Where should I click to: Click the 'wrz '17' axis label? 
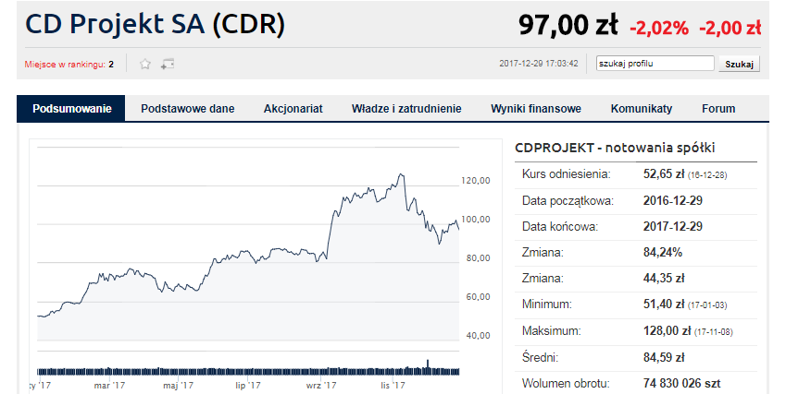(x=321, y=385)
